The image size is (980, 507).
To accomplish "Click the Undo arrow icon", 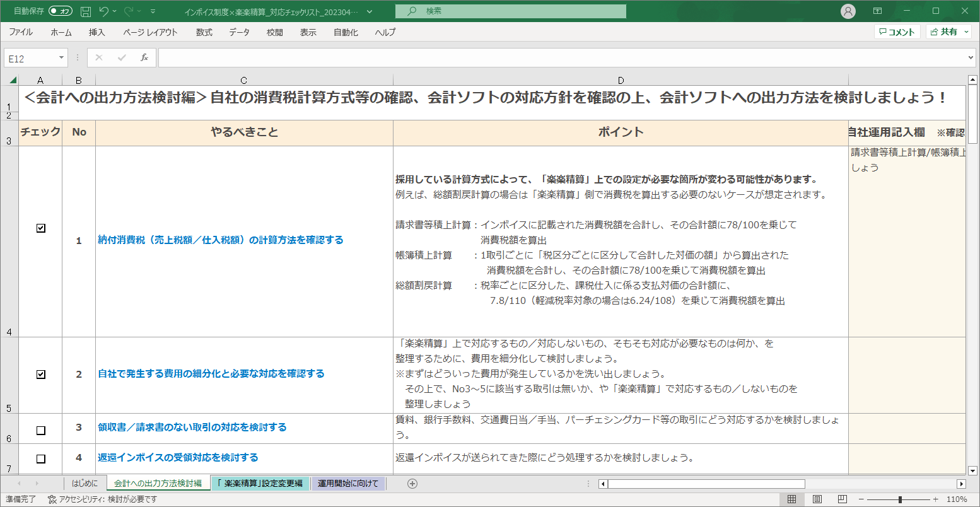I will (104, 11).
